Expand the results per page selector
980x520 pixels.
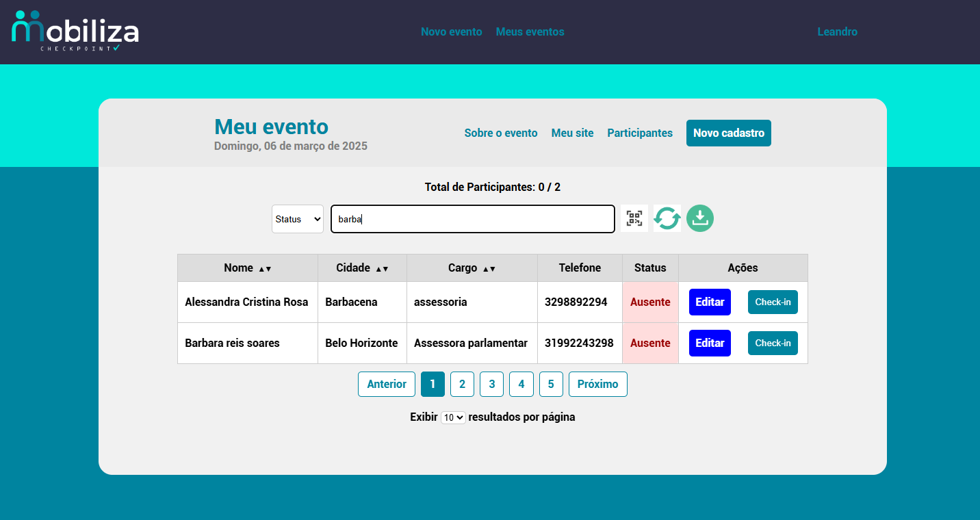click(x=453, y=417)
